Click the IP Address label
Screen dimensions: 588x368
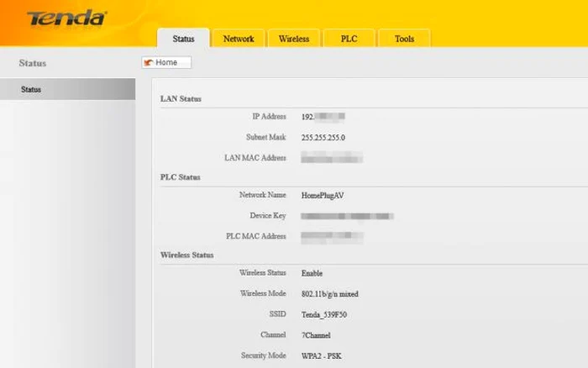point(269,117)
